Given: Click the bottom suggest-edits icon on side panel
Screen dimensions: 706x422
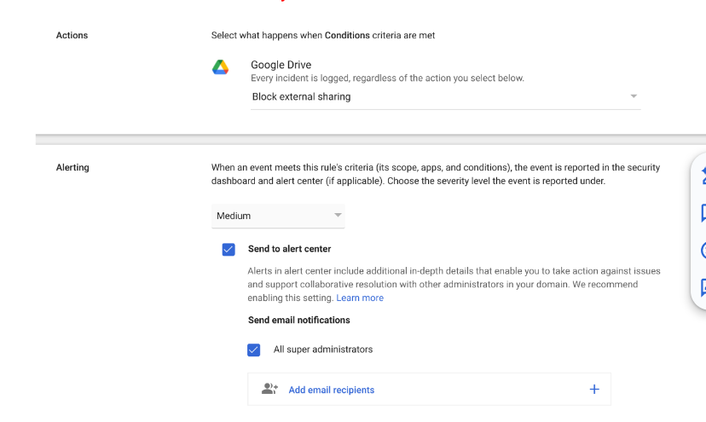Looking at the screenshot, I should [x=703, y=287].
